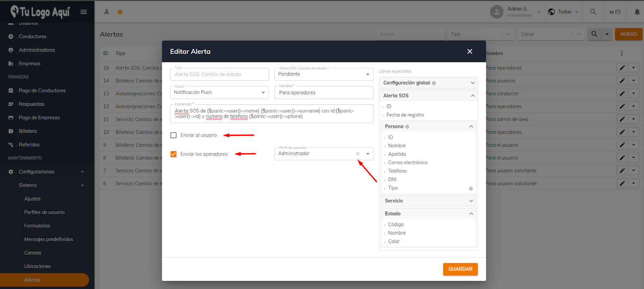The image size is (644, 289).
Task: Click the info icon next to Configuración global
Action: (x=434, y=83)
